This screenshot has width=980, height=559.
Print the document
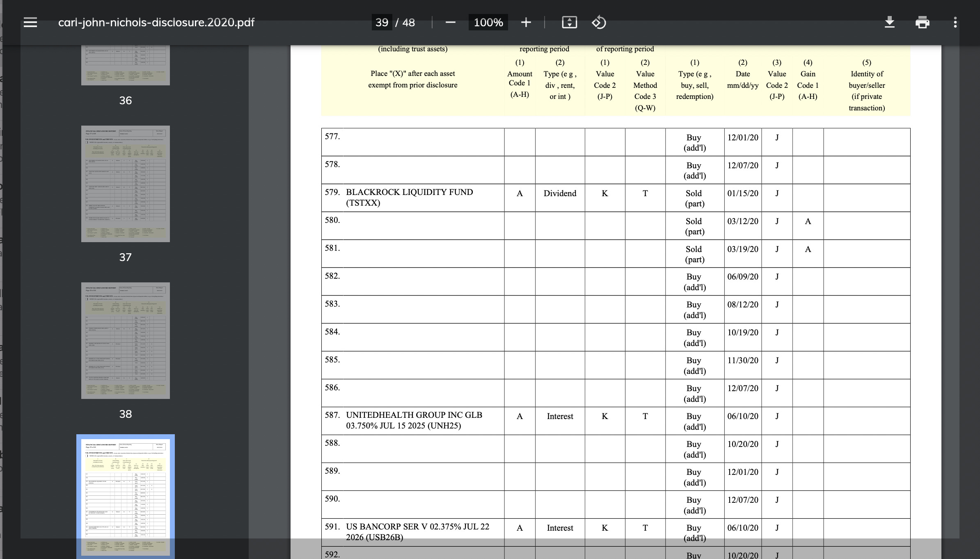pyautogui.click(x=922, y=22)
